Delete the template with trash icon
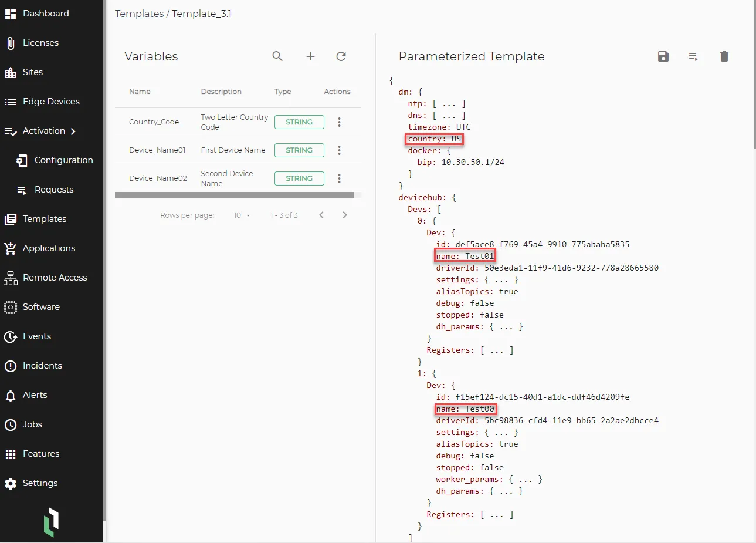 tap(724, 56)
